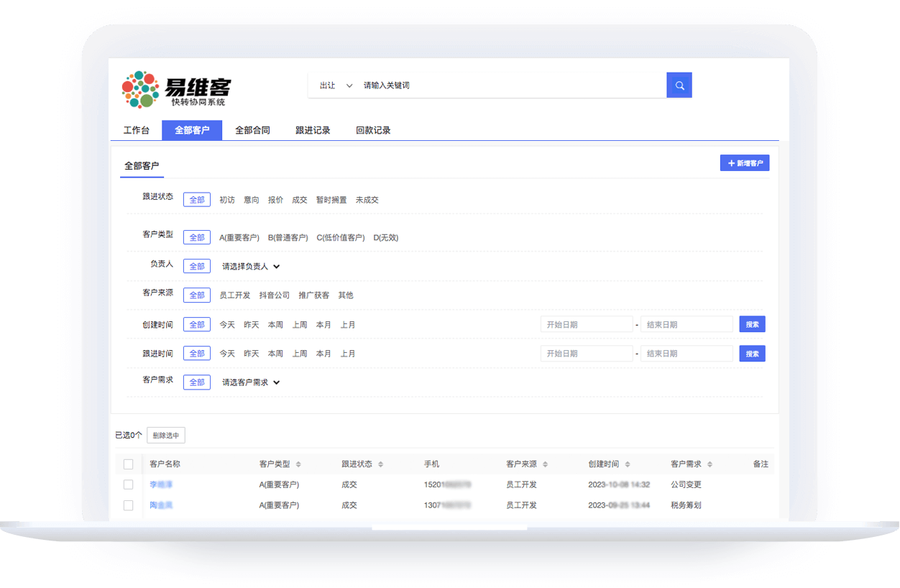Sort by 客户来源 column arrows

point(545,464)
